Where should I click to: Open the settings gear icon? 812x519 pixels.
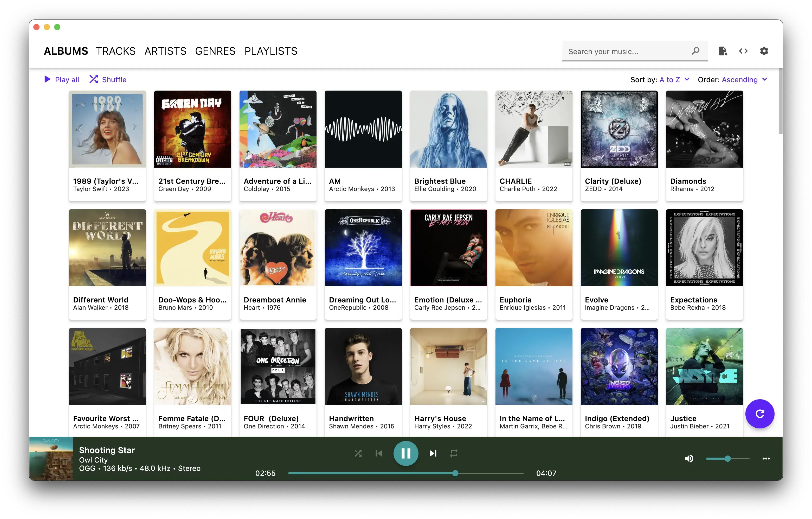tap(764, 51)
